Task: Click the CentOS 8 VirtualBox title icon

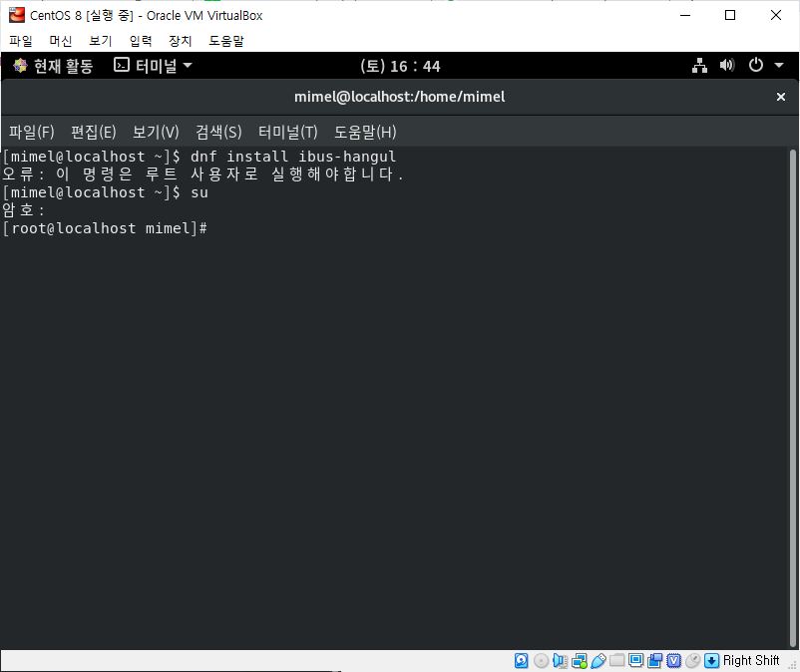Action: pos(16,15)
